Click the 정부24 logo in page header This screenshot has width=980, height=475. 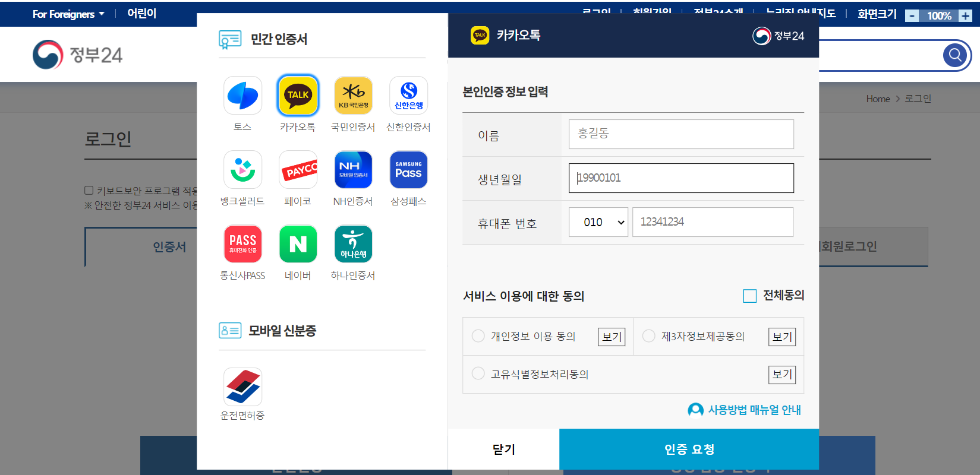[x=77, y=55]
